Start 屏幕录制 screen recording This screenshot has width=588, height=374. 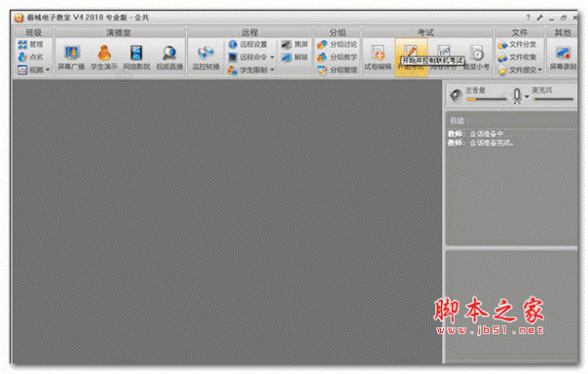coord(563,58)
